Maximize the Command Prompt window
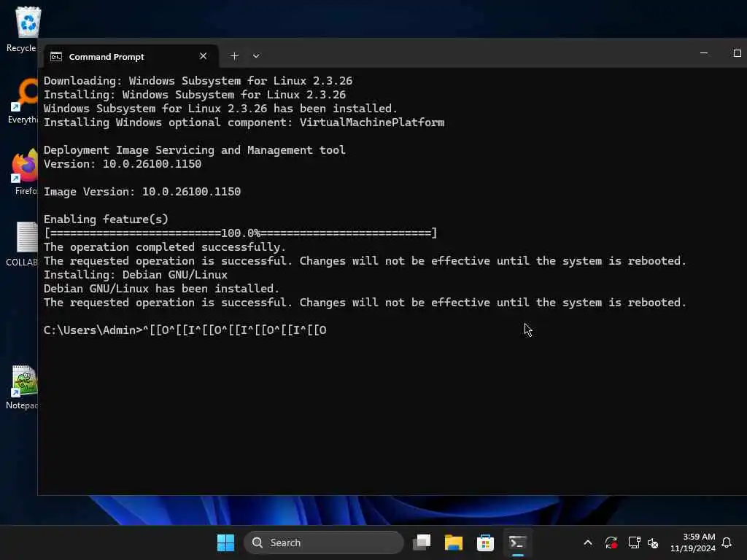The height and width of the screenshot is (560, 747). click(737, 53)
